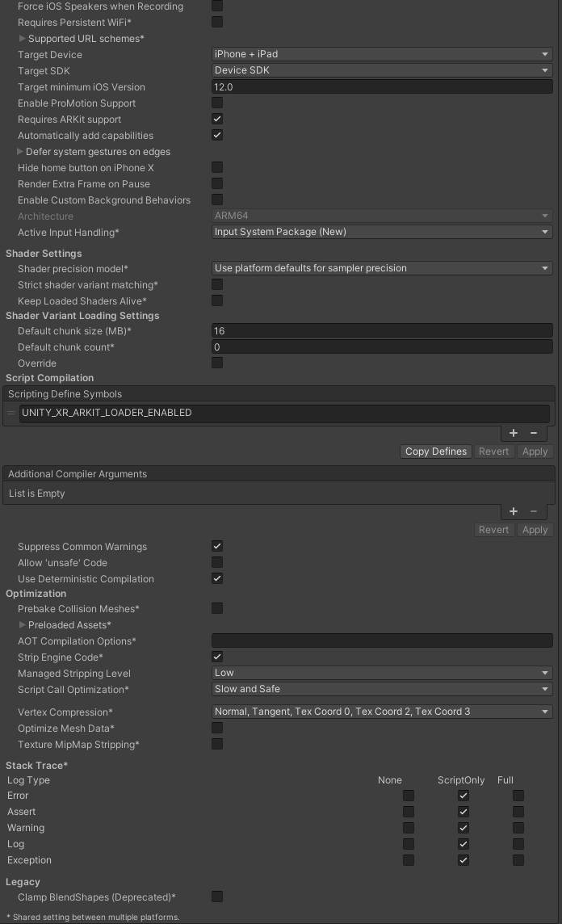Check Full stack trace for Error

(x=518, y=796)
